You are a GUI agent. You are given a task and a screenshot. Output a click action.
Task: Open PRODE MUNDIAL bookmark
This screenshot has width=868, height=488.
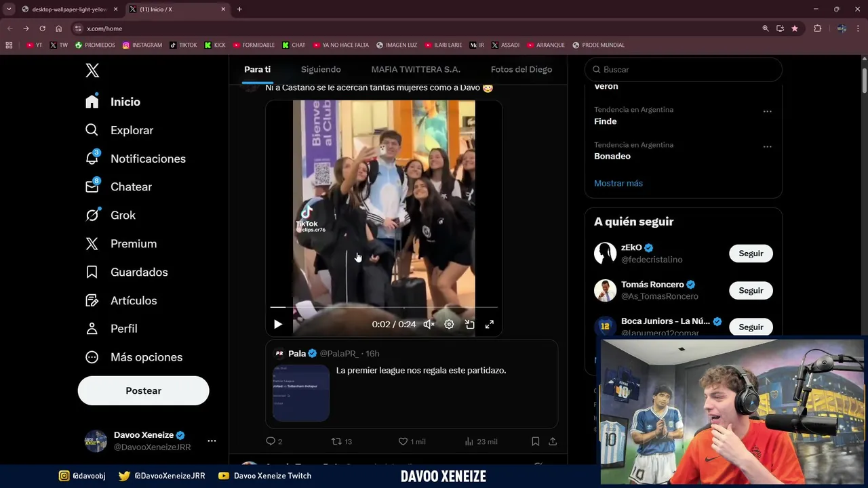(598, 45)
